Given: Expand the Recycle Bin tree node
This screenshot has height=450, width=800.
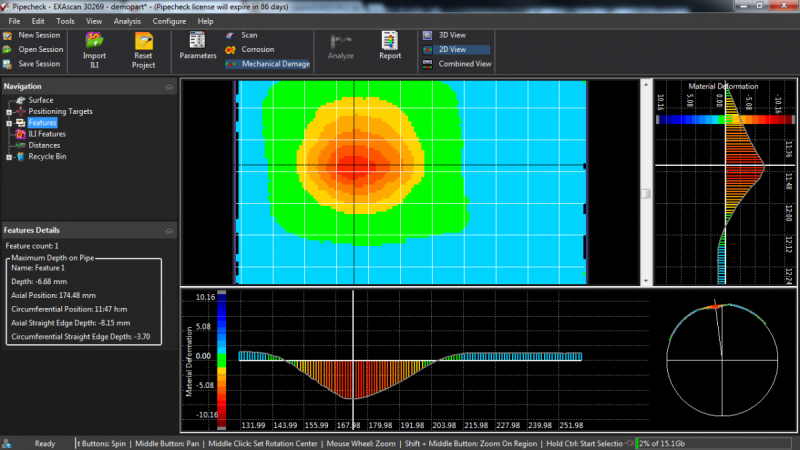Looking at the screenshot, I should (8, 156).
